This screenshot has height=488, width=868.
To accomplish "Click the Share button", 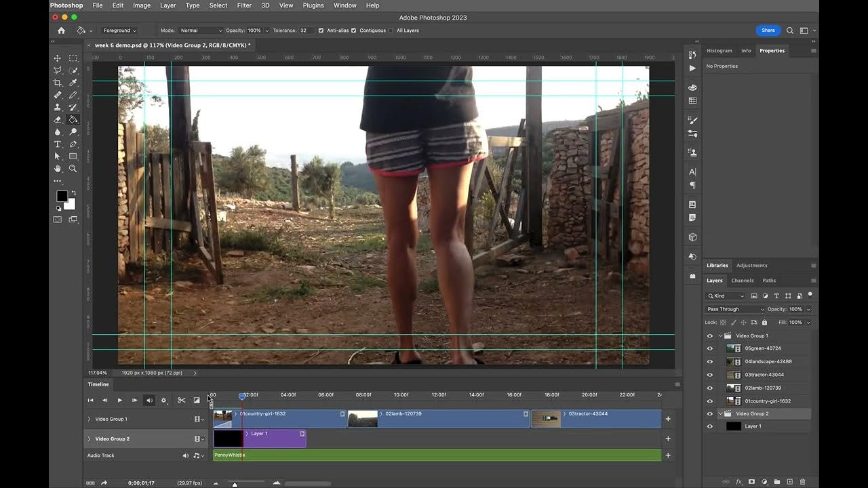I will click(x=768, y=30).
